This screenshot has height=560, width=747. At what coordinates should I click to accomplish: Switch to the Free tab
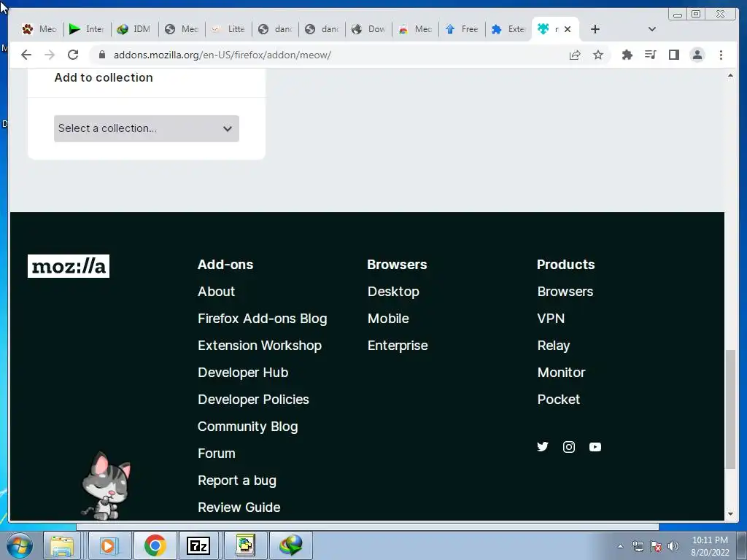click(x=462, y=29)
